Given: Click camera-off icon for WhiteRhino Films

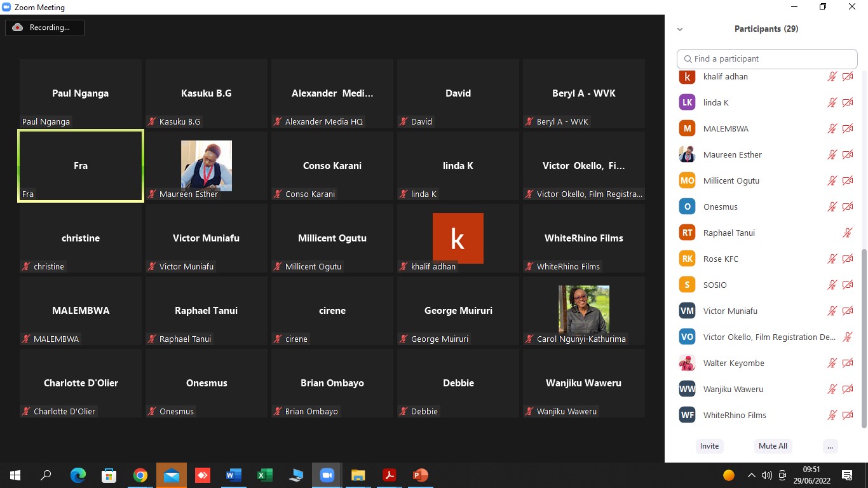Looking at the screenshot, I should click(x=847, y=416).
